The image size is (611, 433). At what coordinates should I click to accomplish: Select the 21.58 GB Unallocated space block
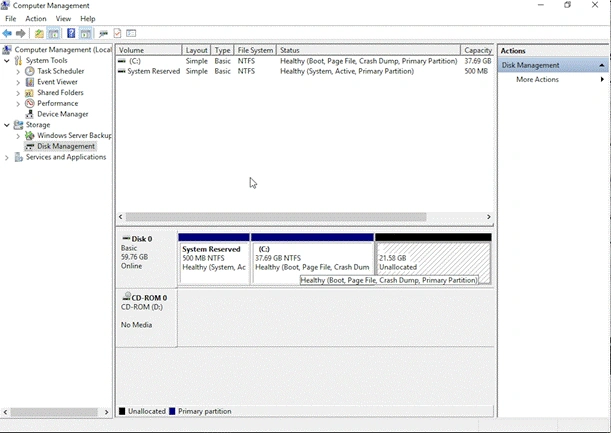click(x=433, y=259)
